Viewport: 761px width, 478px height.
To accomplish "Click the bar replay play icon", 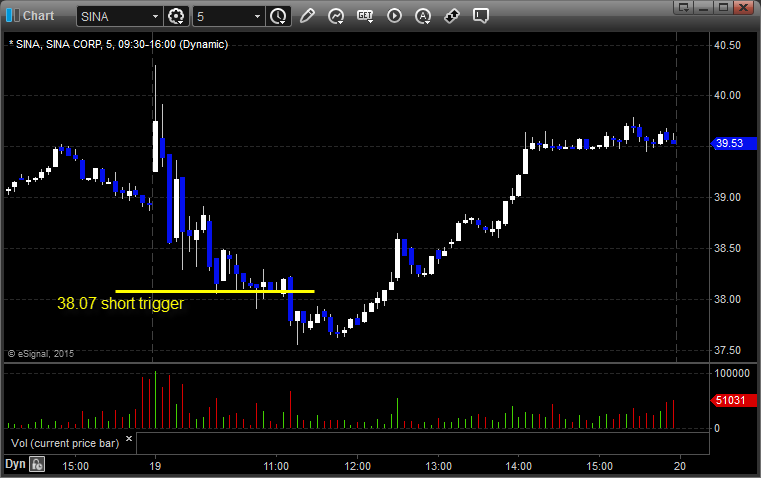I will pos(394,16).
